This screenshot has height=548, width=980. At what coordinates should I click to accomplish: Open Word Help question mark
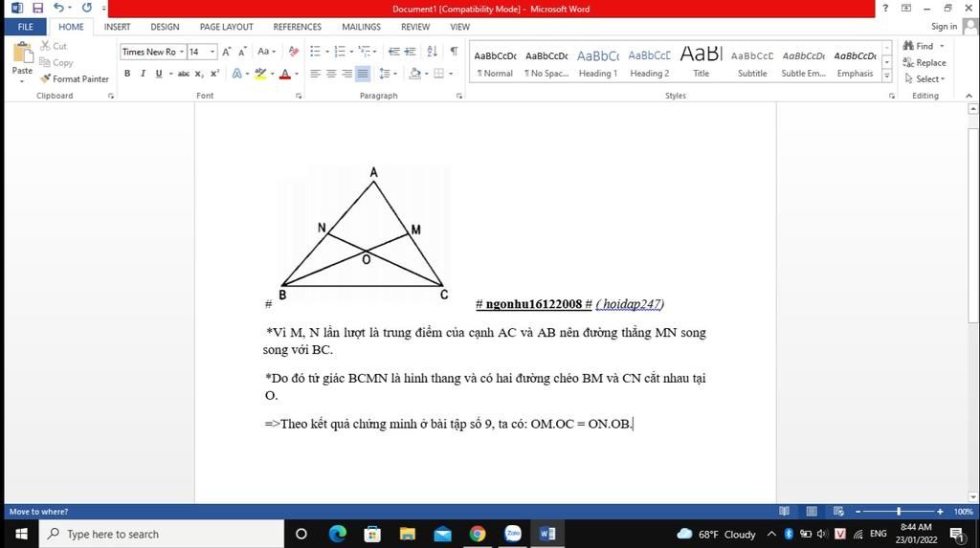pyautogui.click(x=885, y=8)
